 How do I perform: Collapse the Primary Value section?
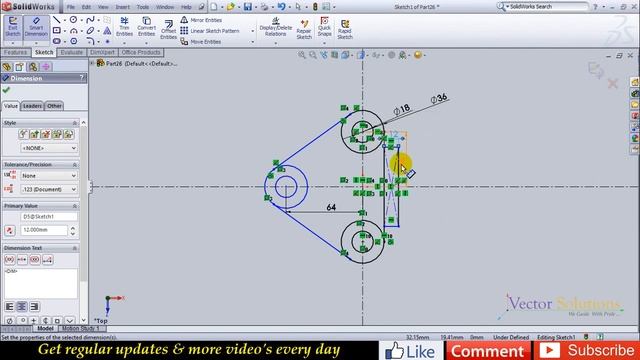[75, 206]
